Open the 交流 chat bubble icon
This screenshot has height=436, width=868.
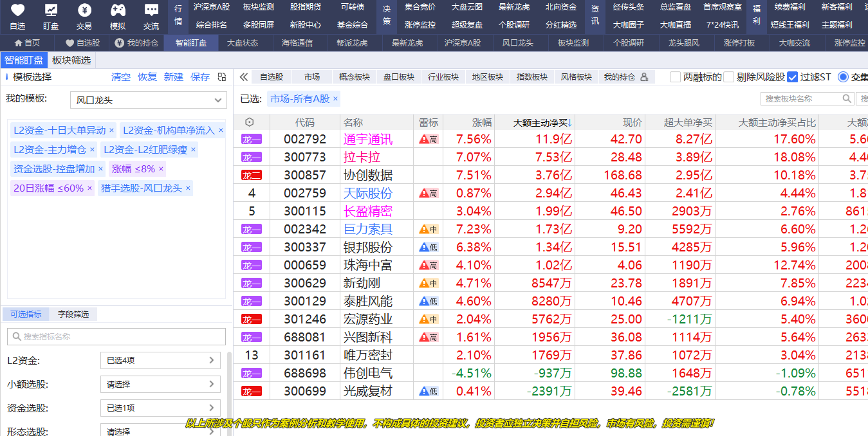point(151,11)
